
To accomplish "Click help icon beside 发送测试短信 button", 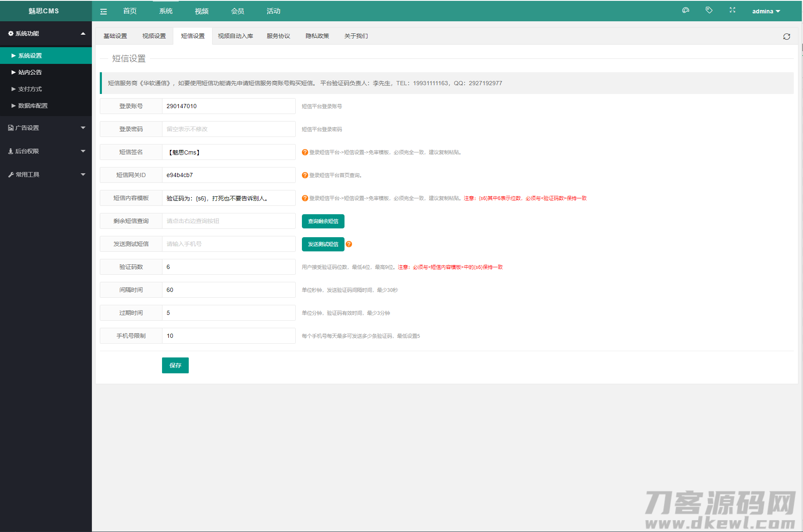I will 349,244.
